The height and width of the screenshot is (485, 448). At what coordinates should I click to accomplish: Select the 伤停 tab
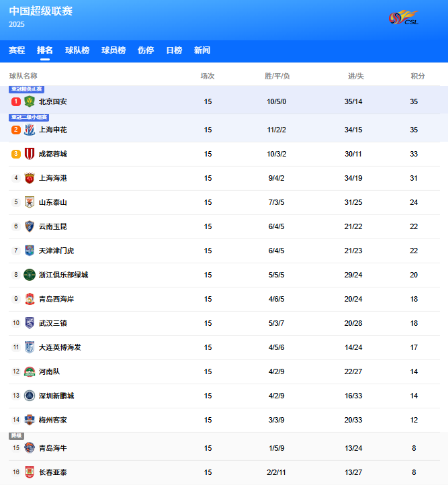146,50
